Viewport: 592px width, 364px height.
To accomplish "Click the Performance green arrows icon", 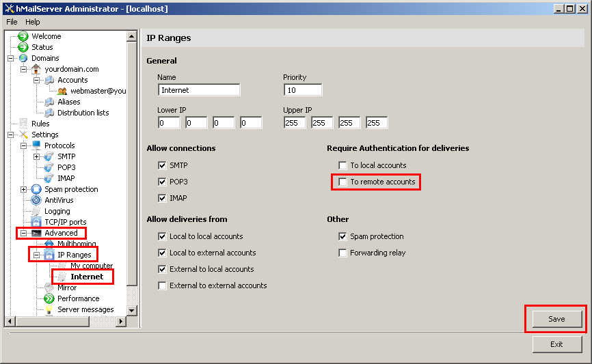I will point(49,298).
